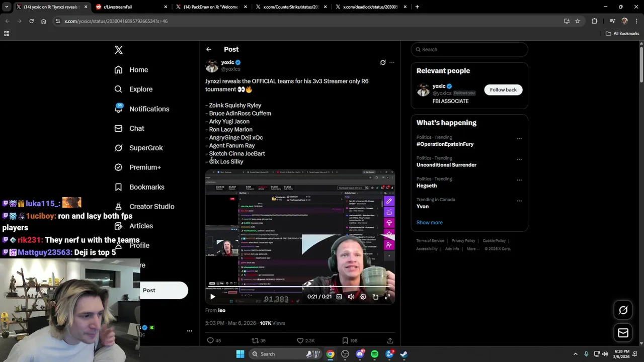Image resolution: width=644 pixels, height=362 pixels.
Task: Click the yoxic author name on post
Action: (227, 62)
